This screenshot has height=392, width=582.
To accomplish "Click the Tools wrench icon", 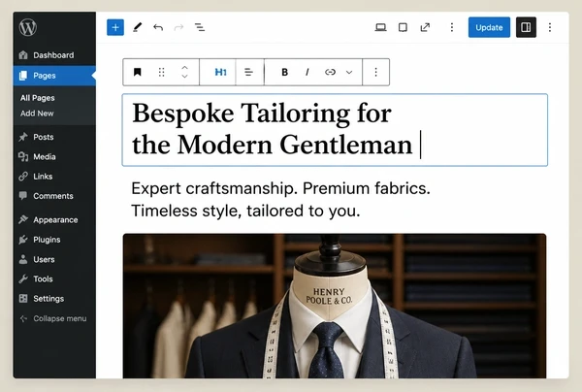I will (23, 278).
